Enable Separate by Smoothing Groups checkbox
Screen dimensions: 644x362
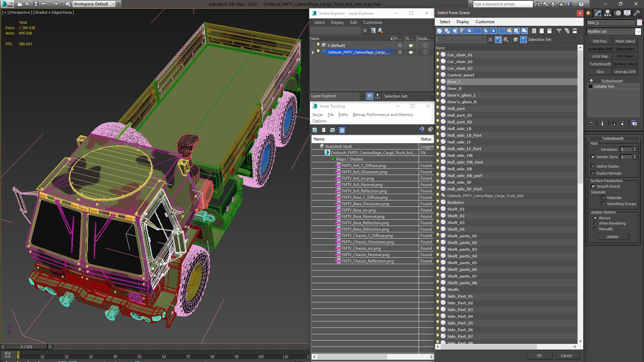tap(603, 204)
